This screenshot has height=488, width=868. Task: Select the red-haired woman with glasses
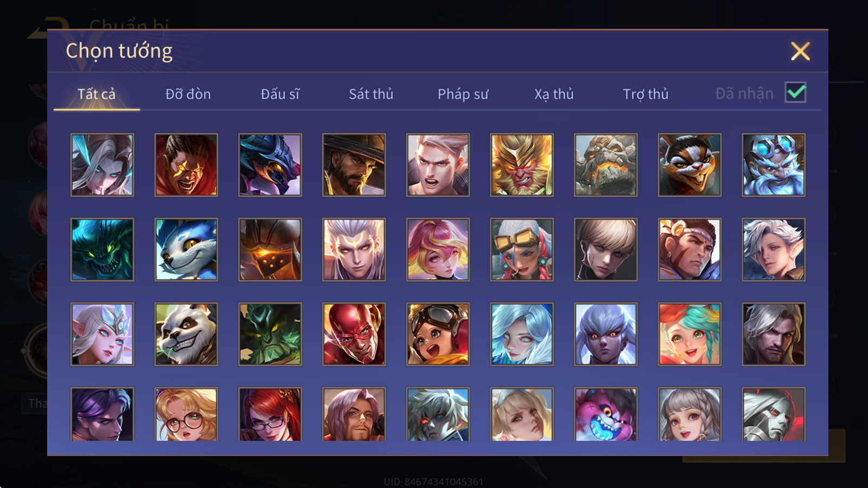(x=270, y=414)
